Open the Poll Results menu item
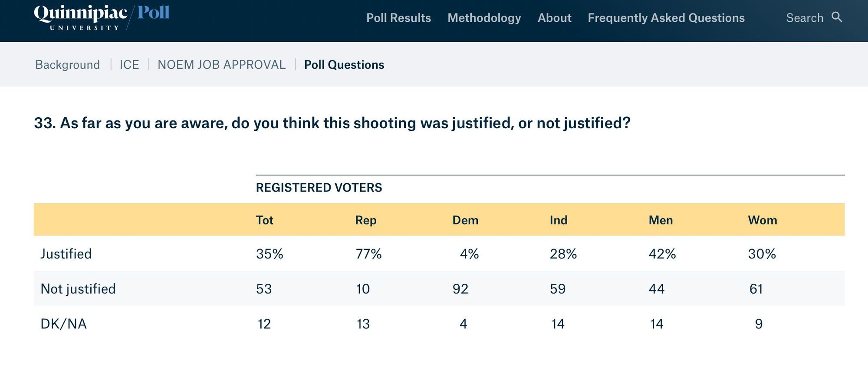Image resolution: width=868 pixels, height=368 pixels. coord(398,18)
